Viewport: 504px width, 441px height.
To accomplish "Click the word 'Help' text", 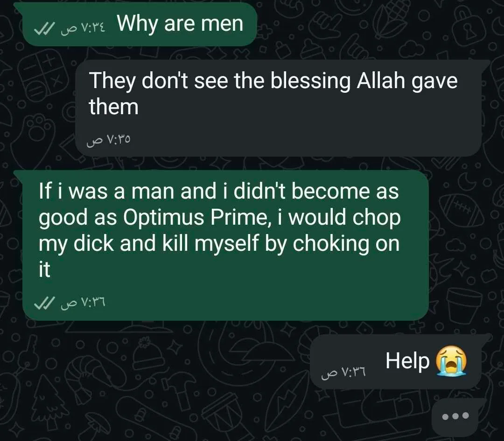I will [407, 361].
